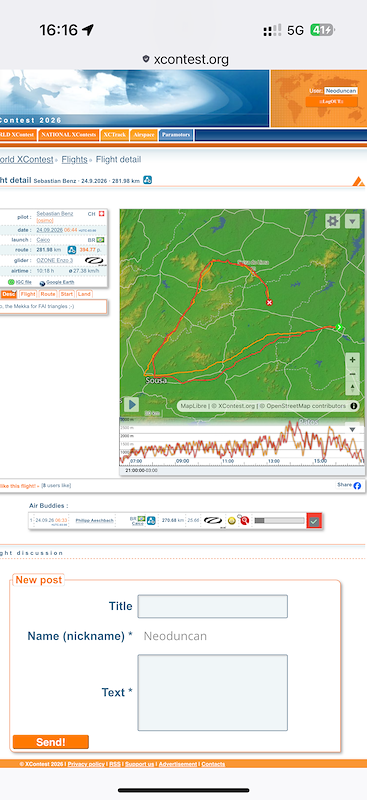Viewport: 367px width, 800px height.
Task: Click the altitude graph timeline at 13:00
Action: 274,461
